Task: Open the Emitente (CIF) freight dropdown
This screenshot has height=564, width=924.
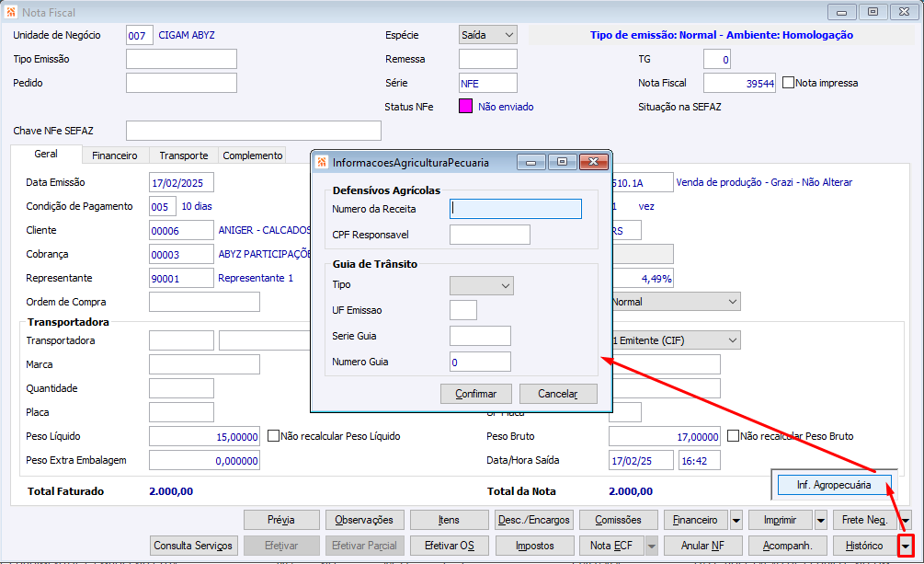Action: pyautogui.click(x=676, y=340)
